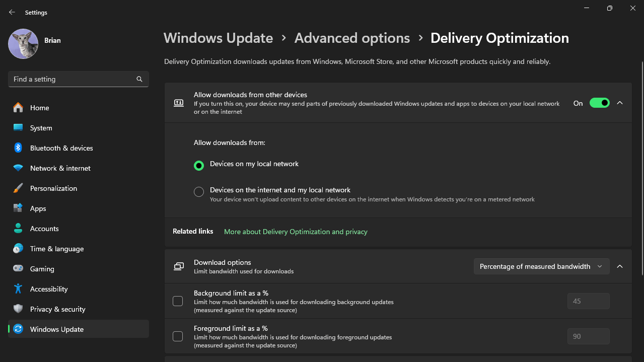Click the Accounts person icon
This screenshot has width=644, height=362.
(18, 229)
